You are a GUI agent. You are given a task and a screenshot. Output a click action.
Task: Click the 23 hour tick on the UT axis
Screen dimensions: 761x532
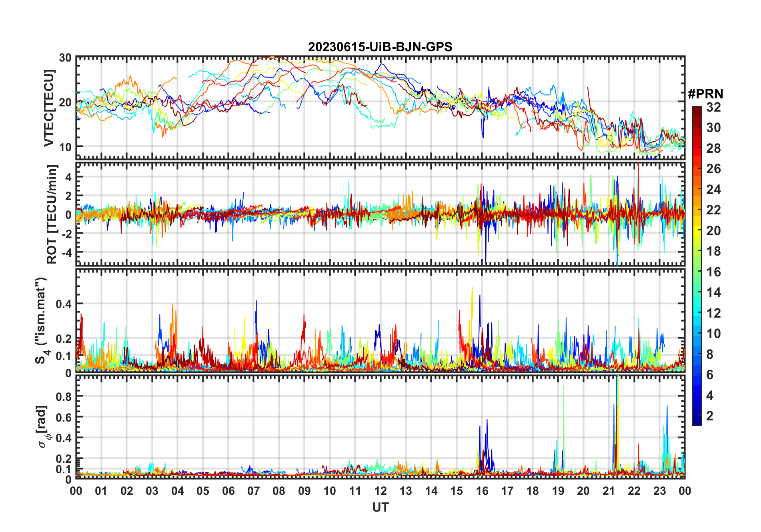659,491
